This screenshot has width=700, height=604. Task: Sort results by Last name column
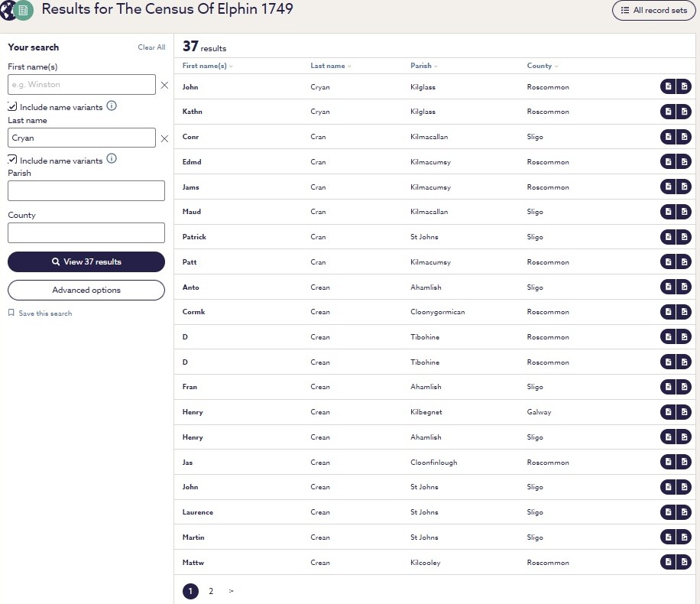click(x=331, y=66)
